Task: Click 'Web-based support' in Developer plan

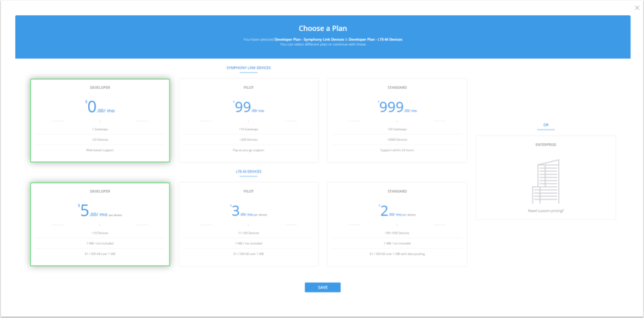Action: coord(100,150)
